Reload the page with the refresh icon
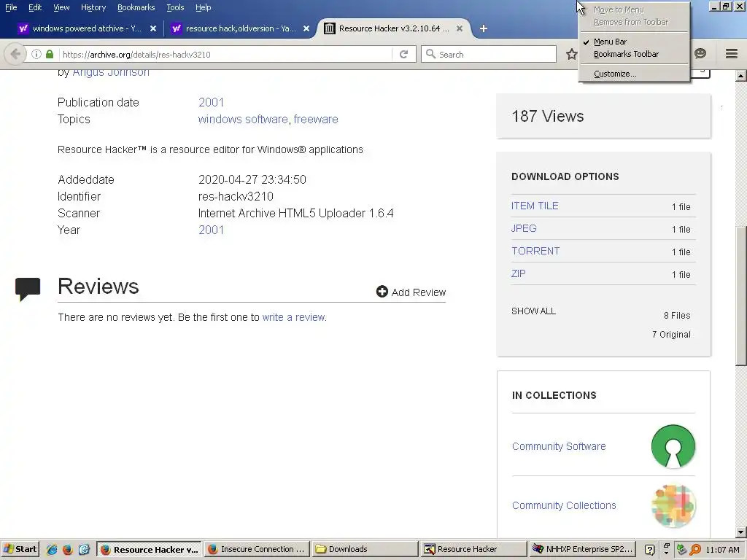 point(403,54)
